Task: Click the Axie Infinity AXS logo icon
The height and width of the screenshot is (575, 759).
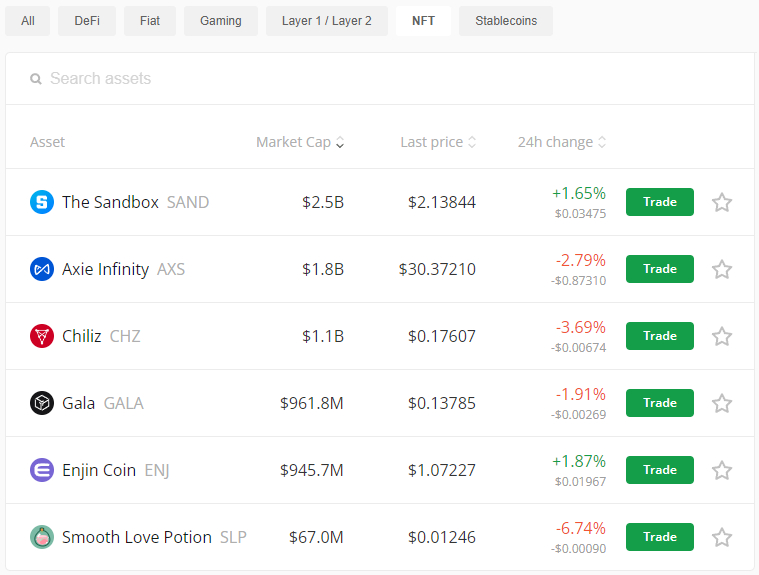Action: [x=42, y=269]
